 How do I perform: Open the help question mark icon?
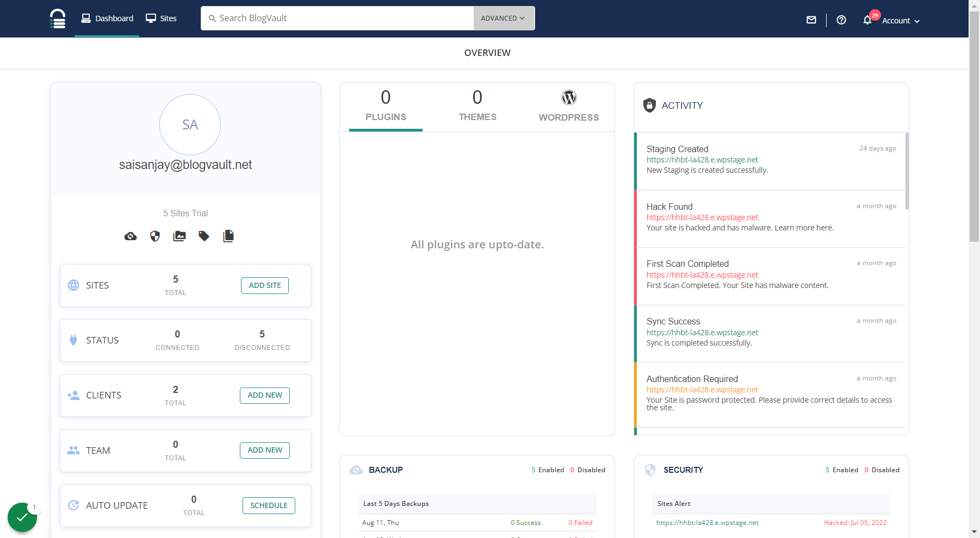[841, 20]
